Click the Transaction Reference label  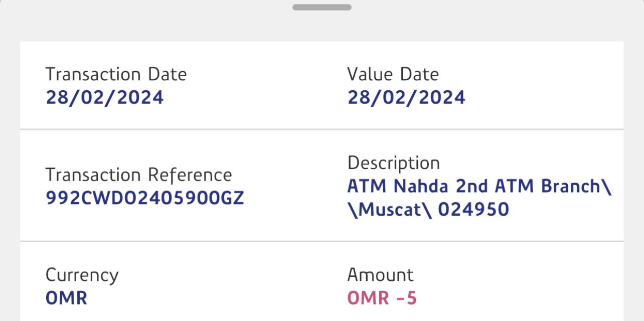(138, 175)
